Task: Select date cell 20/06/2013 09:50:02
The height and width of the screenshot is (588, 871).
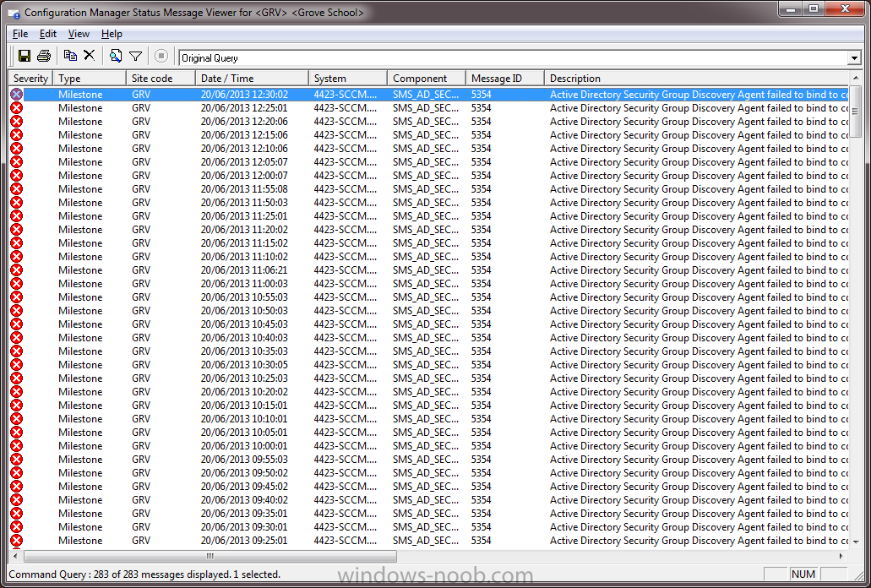Action: click(x=244, y=472)
